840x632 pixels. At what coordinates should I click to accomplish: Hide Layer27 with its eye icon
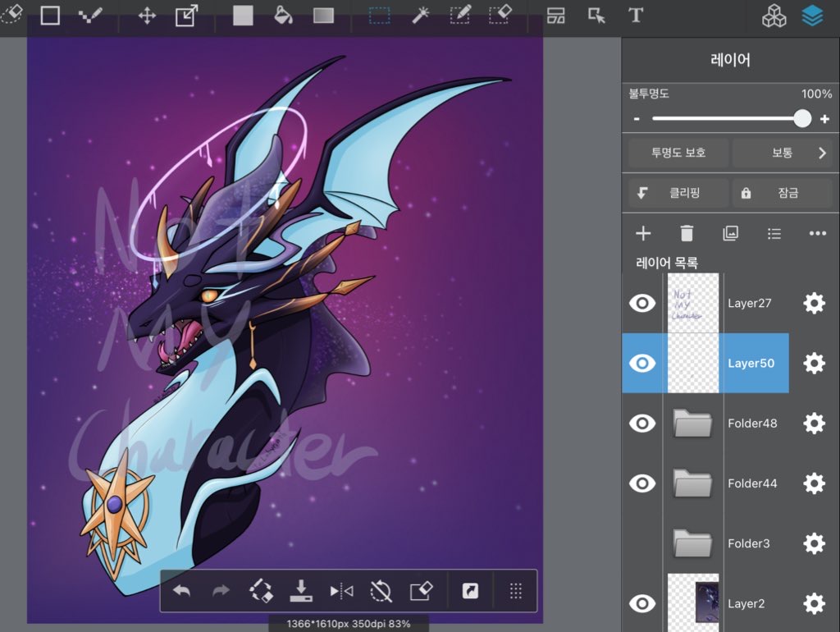[x=641, y=304]
